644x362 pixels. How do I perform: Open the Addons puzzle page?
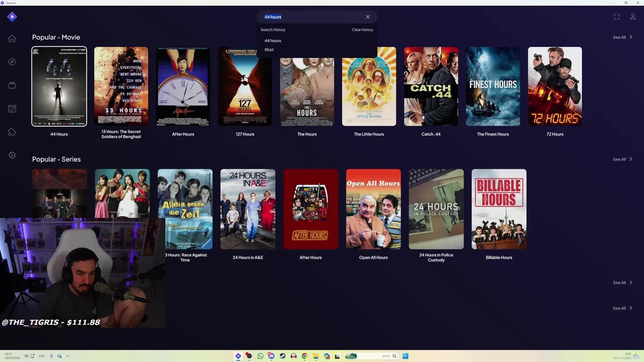tap(12, 132)
